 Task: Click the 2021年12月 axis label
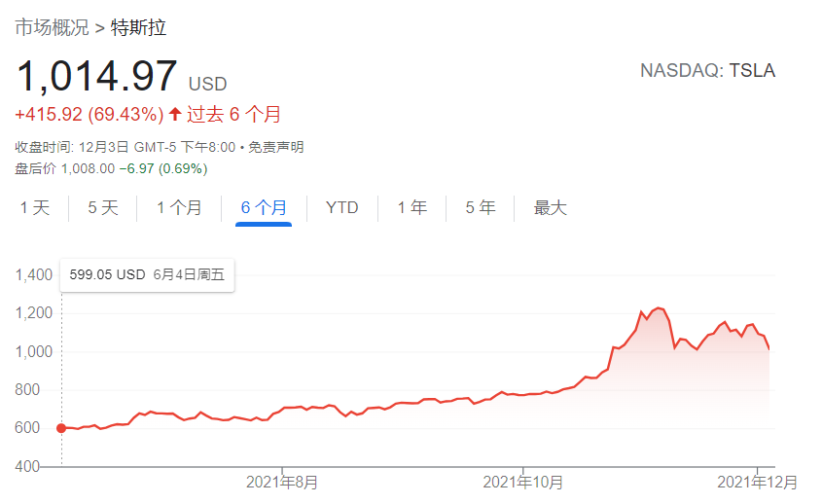click(757, 482)
